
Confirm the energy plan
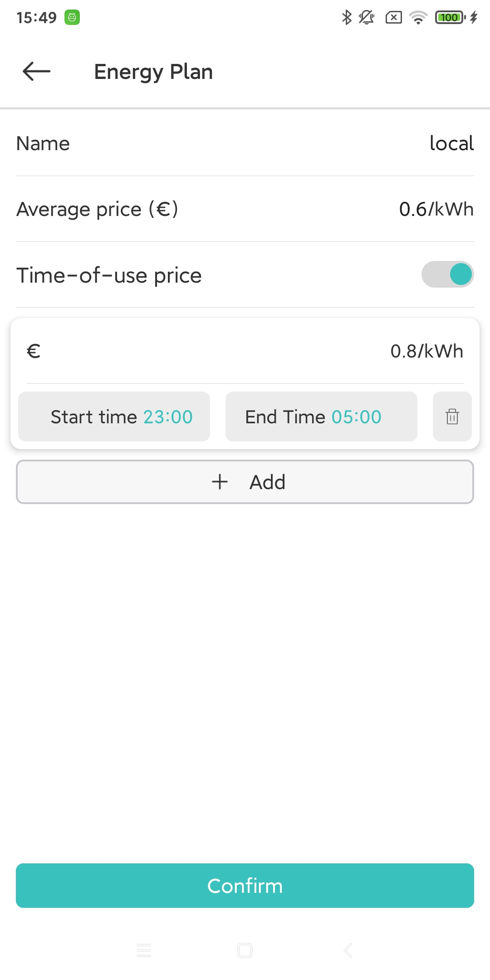245,886
